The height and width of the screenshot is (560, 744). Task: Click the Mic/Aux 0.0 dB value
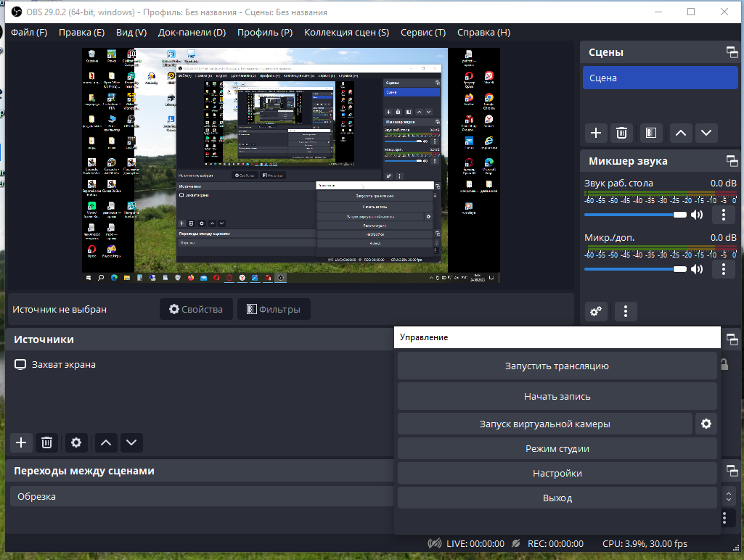pos(723,237)
